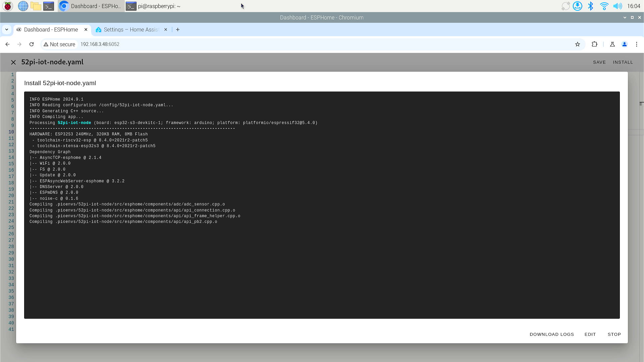The width and height of the screenshot is (644, 362).
Task: Click log line compiling adc_sensor.cpp.o
Action: coord(127,204)
